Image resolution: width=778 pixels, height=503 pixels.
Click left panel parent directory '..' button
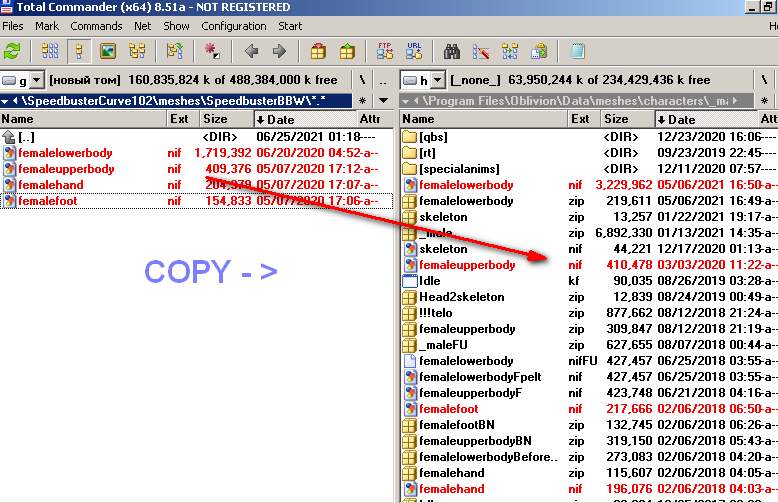383,80
